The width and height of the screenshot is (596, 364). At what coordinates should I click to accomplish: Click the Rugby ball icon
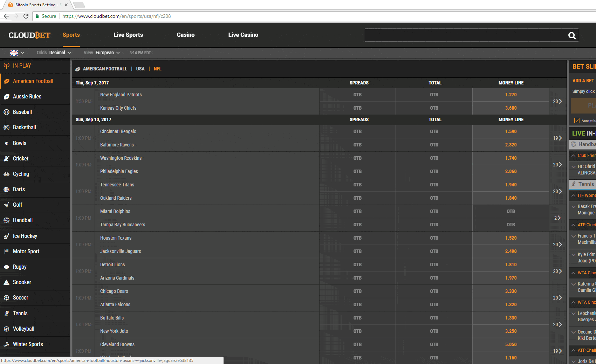[x=6, y=267]
